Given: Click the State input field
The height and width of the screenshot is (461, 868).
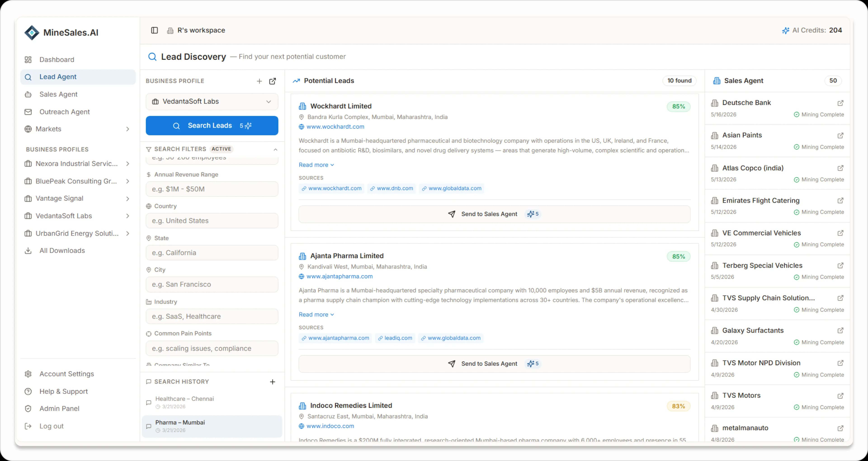Looking at the screenshot, I should point(212,253).
